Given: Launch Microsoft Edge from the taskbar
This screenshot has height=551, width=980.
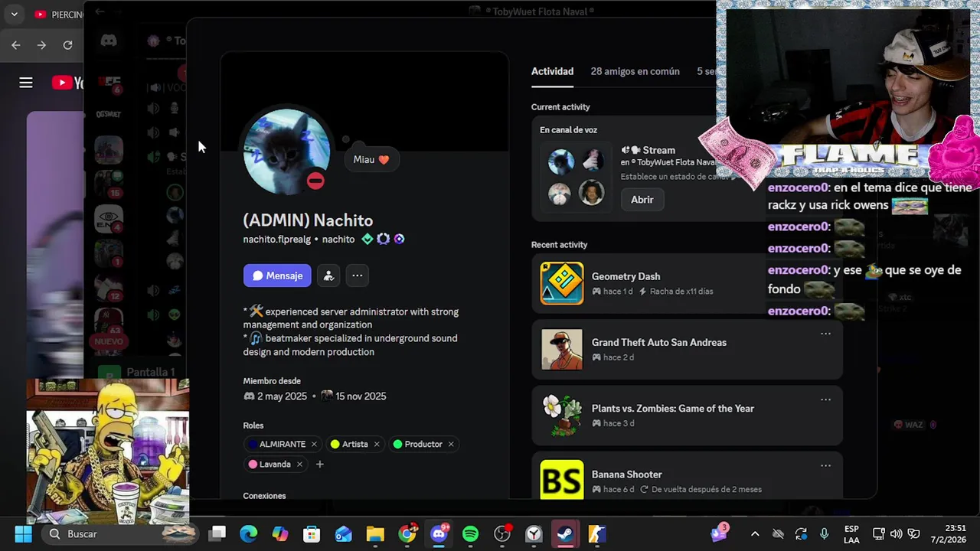Looking at the screenshot, I should pyautogui.click(x=249, y=534).
